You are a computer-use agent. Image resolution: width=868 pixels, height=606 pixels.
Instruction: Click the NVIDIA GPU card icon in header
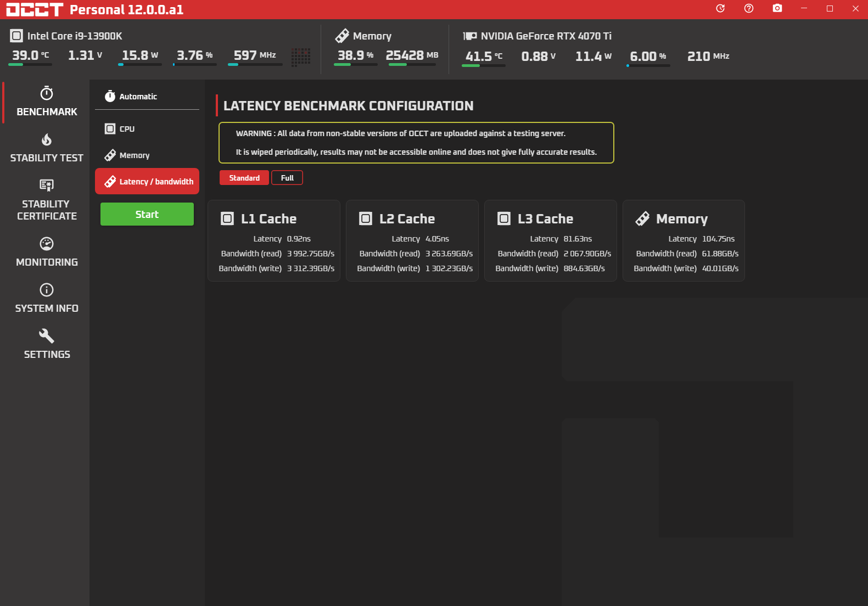pyautogui.click(x=469, y=36)
